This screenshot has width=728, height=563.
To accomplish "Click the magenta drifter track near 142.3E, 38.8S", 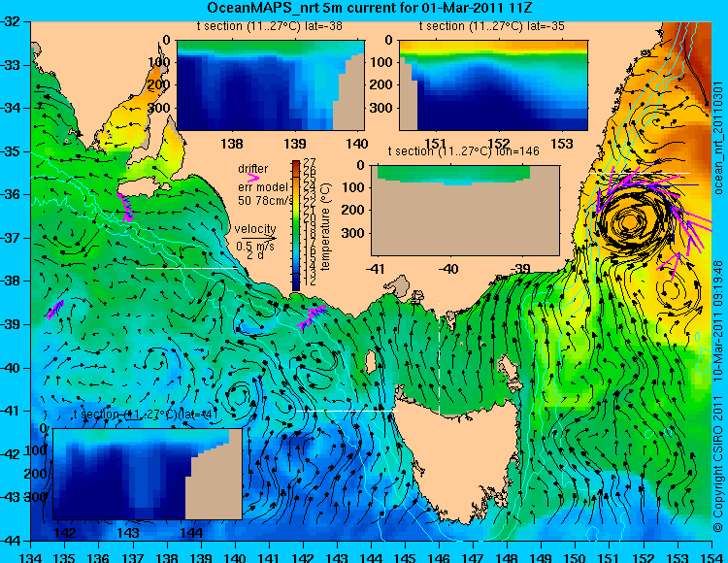I will [312, 317].
